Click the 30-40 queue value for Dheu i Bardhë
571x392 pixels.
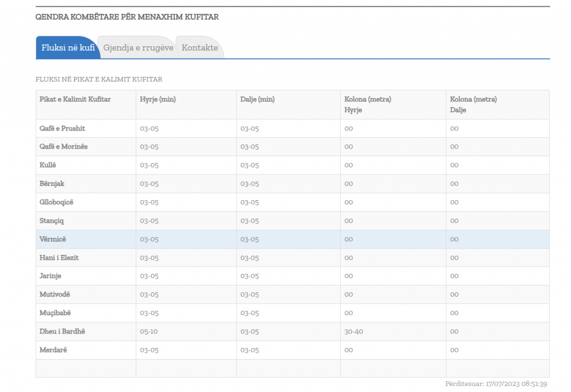[x=354, y=331]
